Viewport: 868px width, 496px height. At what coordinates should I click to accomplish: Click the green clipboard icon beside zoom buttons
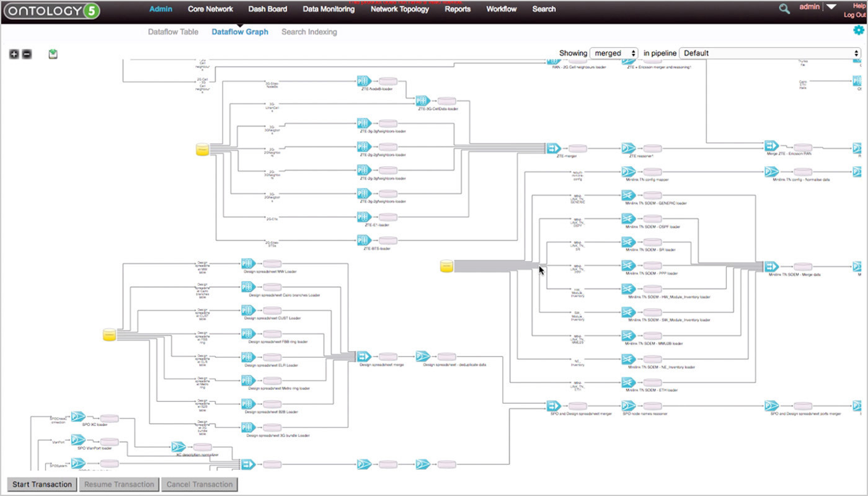[x=53, y=55]
